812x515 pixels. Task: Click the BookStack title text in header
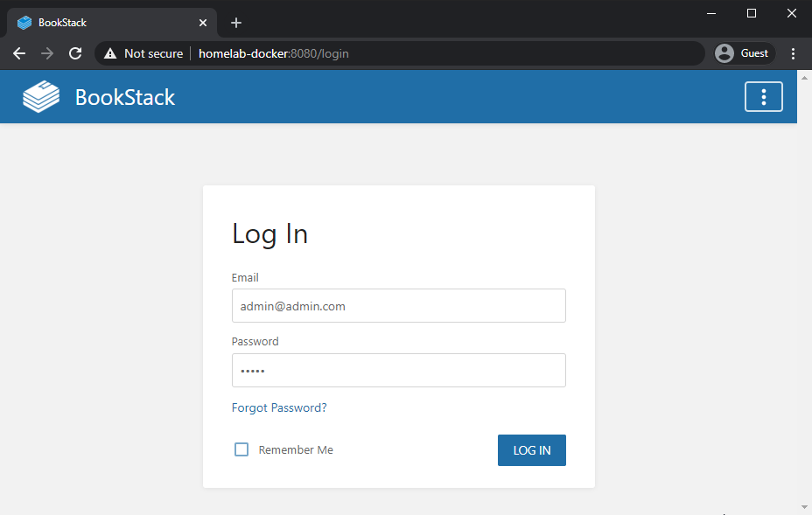tap(125, 97)
